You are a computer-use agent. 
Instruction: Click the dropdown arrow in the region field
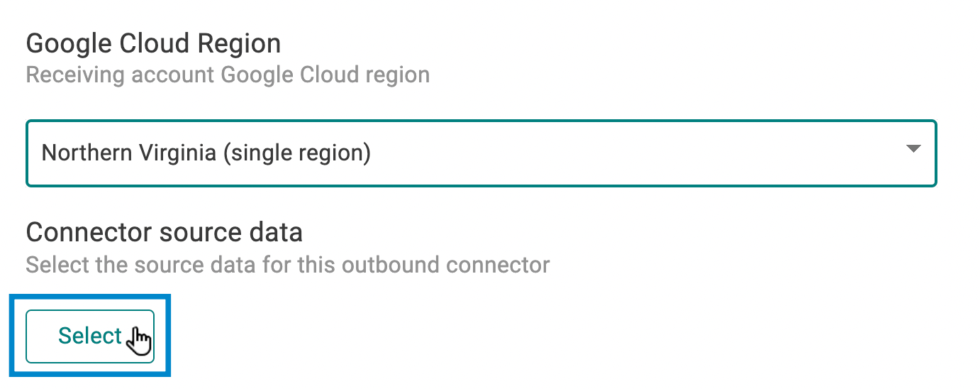click(913, 149)
